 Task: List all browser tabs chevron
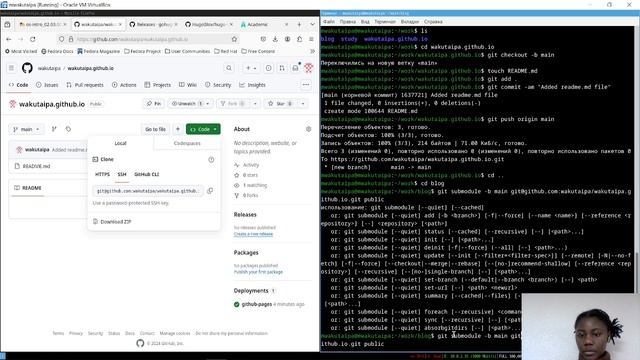[312, 24]
